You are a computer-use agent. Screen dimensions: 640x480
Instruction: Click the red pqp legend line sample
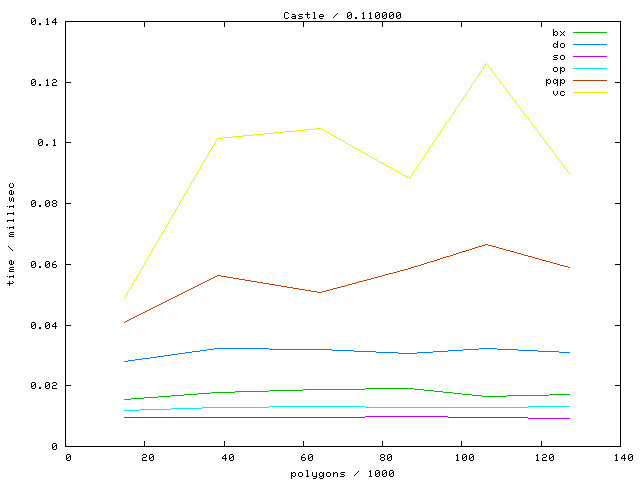click(590, 81)
